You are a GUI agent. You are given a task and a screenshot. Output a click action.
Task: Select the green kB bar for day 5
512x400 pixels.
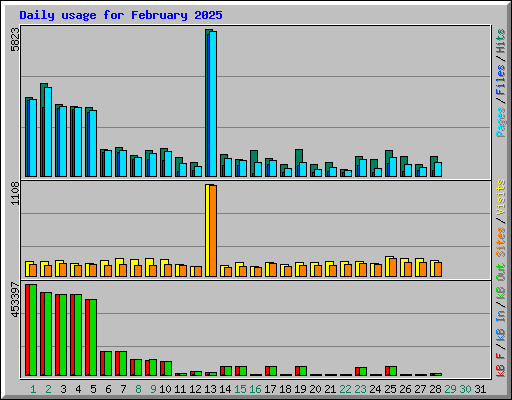[x=93, y=337]
